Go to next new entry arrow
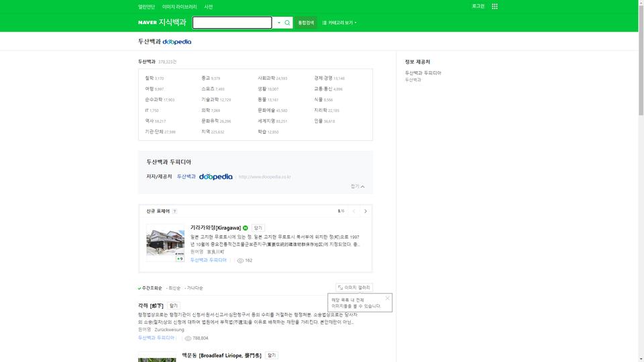 click(365, 211)
